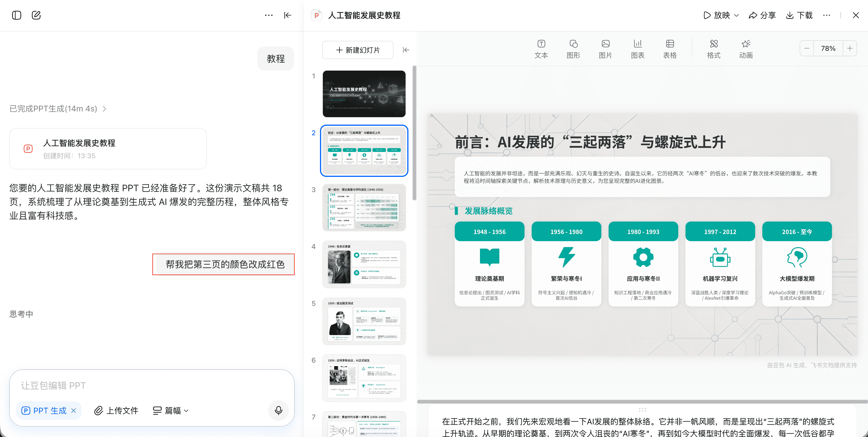Insert a table using 表格 icon
868x437 pixels.
coord(670,49)
